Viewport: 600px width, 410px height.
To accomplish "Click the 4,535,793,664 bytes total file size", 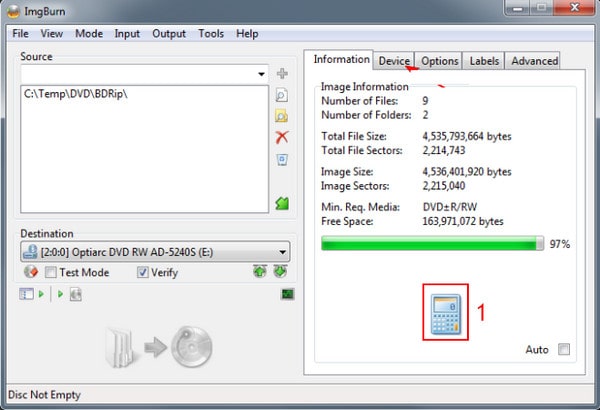I will [467, 136].
